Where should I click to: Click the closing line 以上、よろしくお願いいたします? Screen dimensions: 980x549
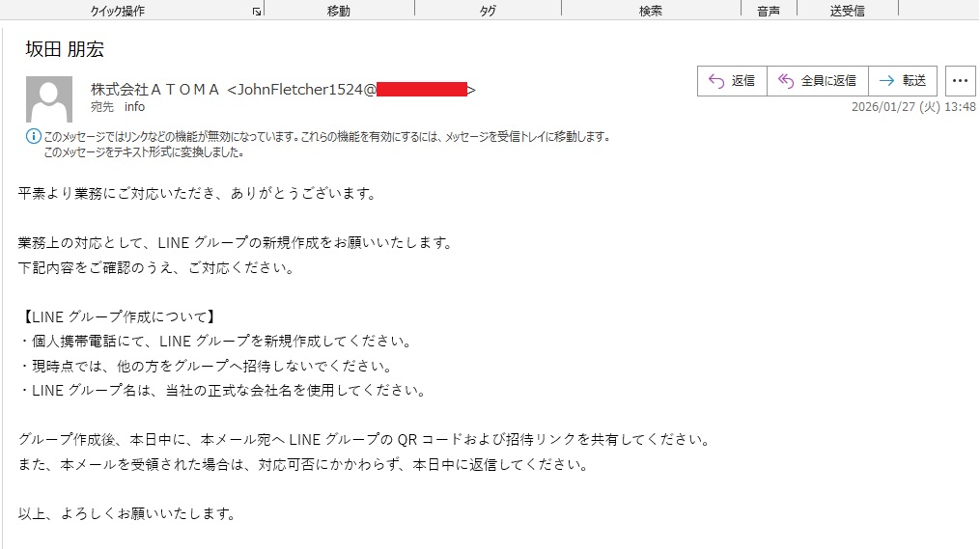[127, 514]
